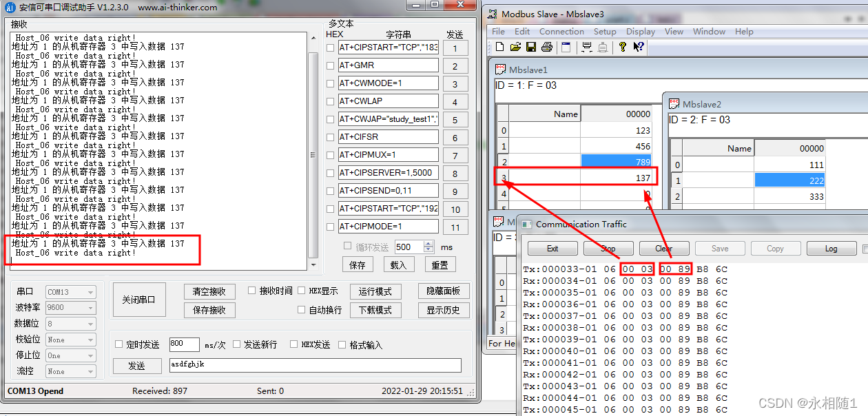Click the yellow question mark Help icon

(x=623, y=47)
